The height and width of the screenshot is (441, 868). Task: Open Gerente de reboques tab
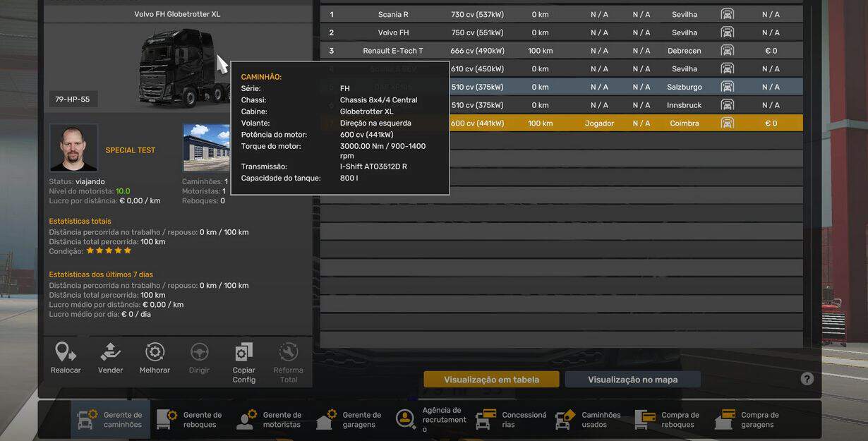point(190,420)
